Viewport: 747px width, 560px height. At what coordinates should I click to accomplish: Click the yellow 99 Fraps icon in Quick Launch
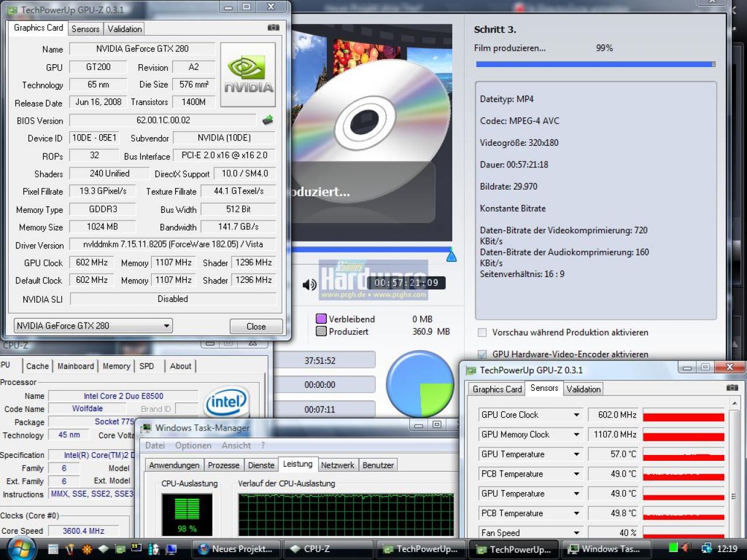[137, 548]
